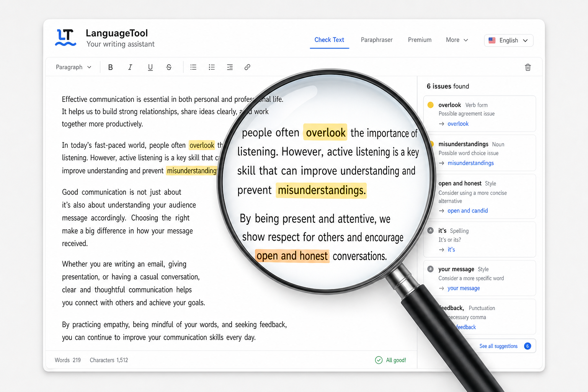Click the indent icon in toolbar
588x392 pixels.
230,67
